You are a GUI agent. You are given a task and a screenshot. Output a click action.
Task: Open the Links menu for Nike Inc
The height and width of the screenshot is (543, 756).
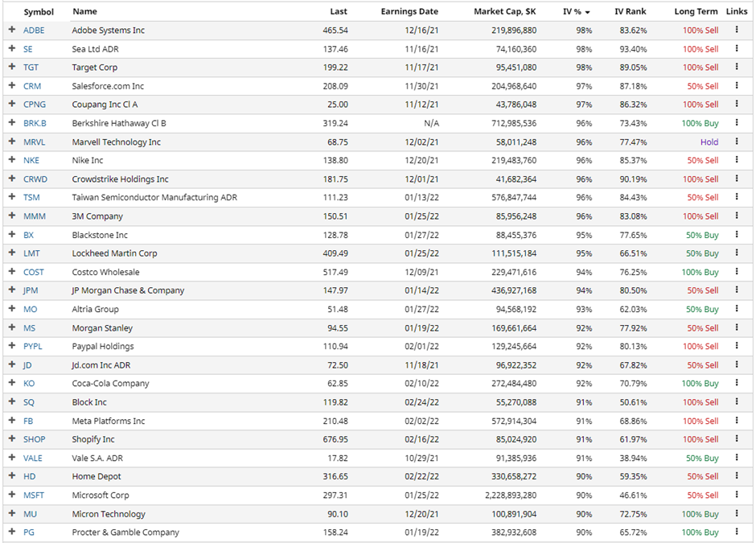click(737, 160)
